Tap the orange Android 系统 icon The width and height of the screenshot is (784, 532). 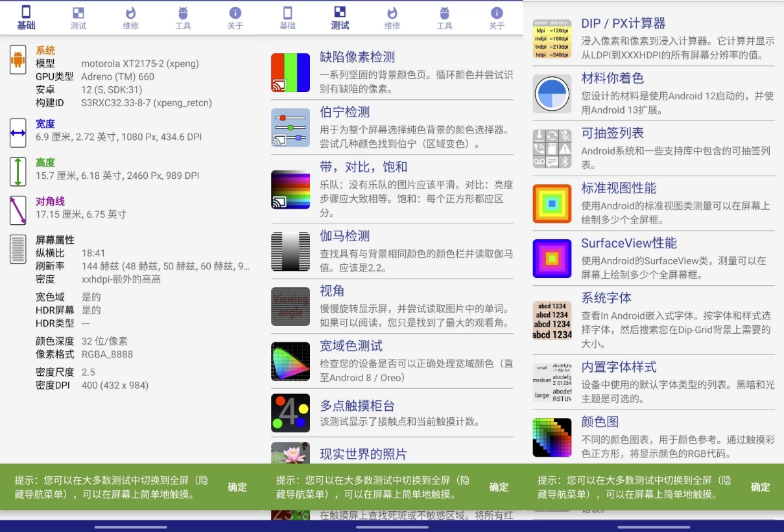pos(18,60)
